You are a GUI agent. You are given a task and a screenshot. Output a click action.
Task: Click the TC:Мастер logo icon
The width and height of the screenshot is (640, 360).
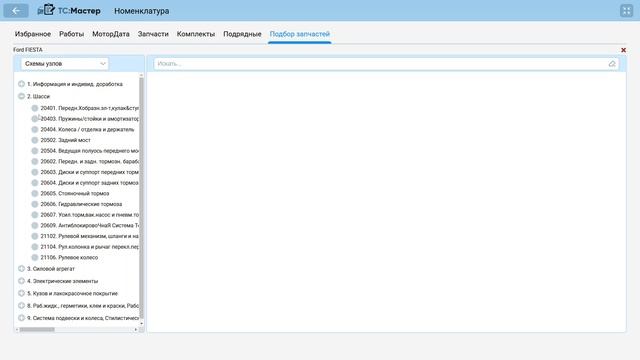pyautogui.click(x=47, y=10)
